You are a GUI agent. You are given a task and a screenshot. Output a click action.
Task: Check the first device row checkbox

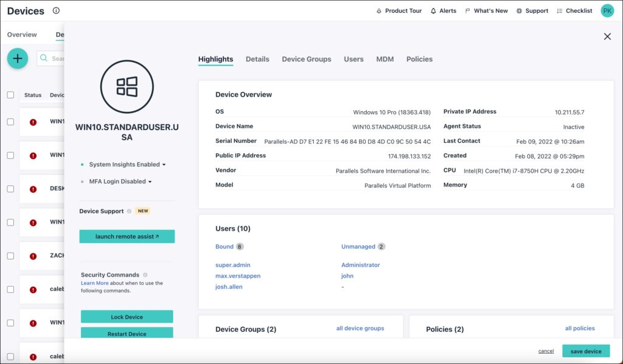10,122
